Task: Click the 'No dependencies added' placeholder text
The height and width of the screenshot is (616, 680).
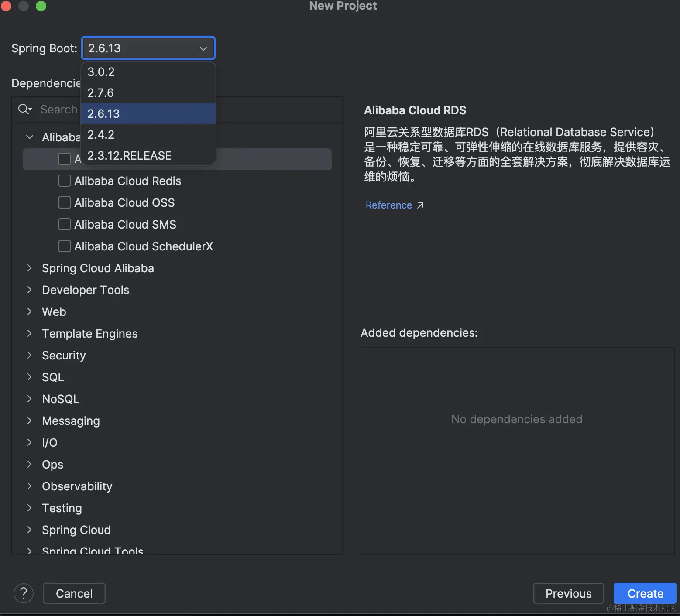Action: pyautogui.click(x=517, y=419)
